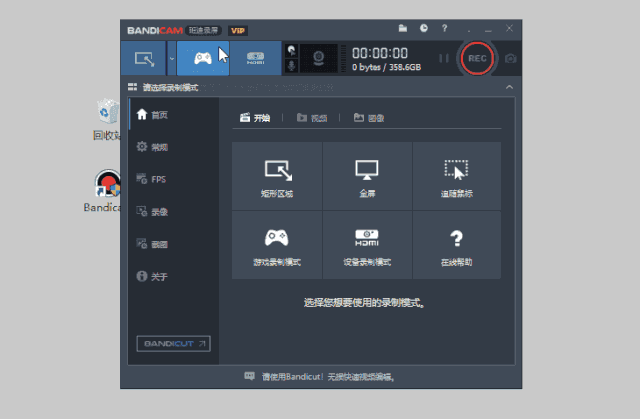
Task: Click the 0 bytes / 358.6GB storage text
Action: tap(386, 67)
